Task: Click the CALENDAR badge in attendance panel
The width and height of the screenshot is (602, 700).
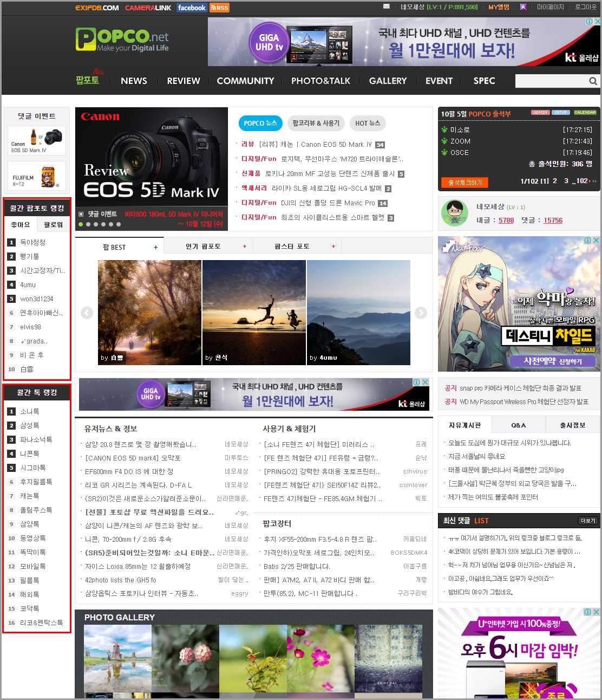Action: pyautogui.click(x=585, y=113)
